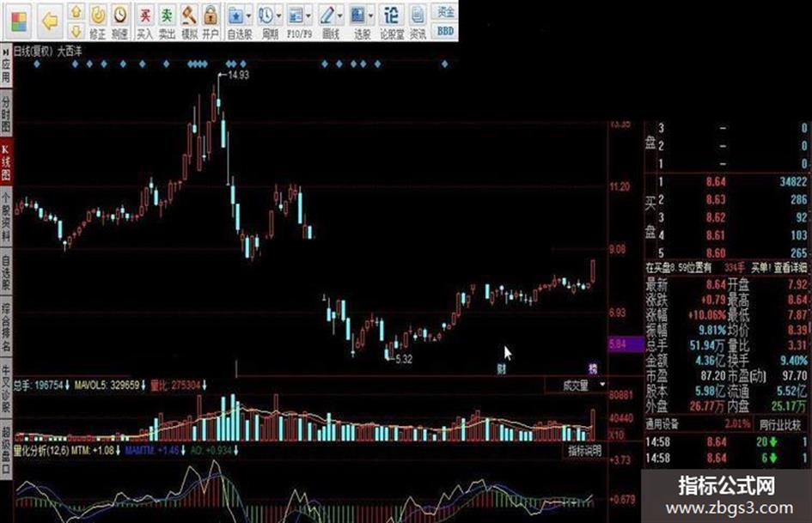Expand the 周期 dropdown arrow

point(278,16)
